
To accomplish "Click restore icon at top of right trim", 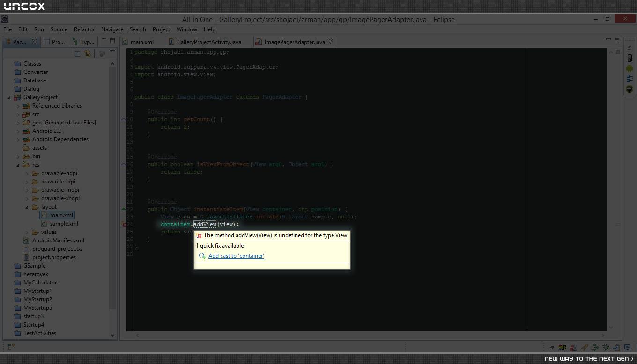I will coord(630,48).
